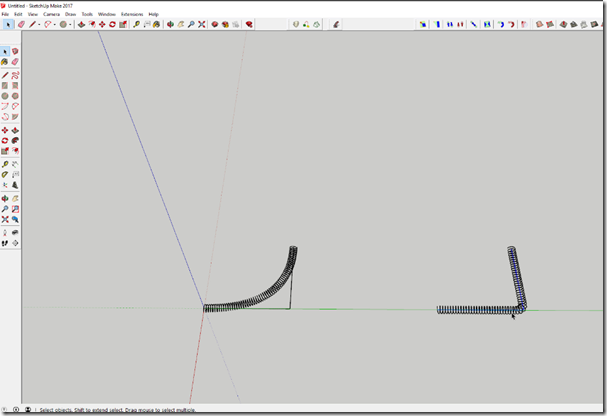Select Paint Bucket in the top toolbar
607x416 pixels.
156,24
